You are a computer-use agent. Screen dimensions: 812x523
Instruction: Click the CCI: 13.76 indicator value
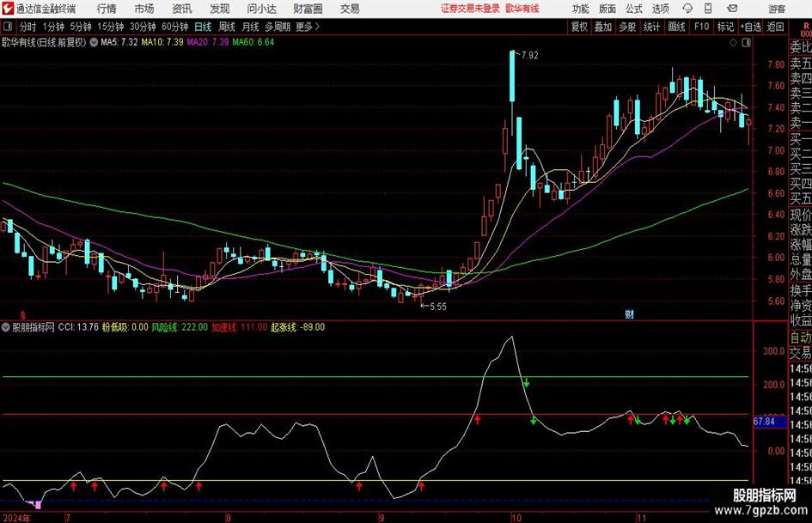pyautogui.click(x=78, y=327)
